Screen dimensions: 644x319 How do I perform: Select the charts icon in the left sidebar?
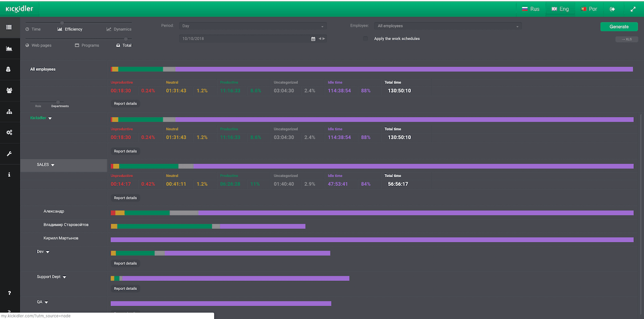point(9,48)
